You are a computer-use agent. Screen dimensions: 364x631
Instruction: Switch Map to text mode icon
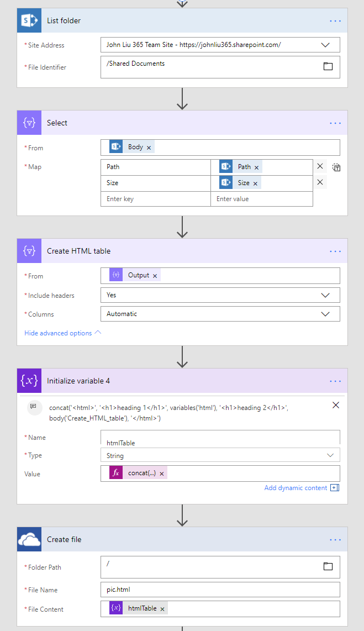336,167
